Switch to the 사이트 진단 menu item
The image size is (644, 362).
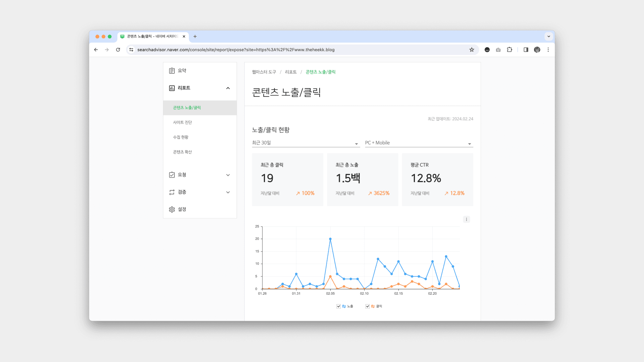point(182,122)
